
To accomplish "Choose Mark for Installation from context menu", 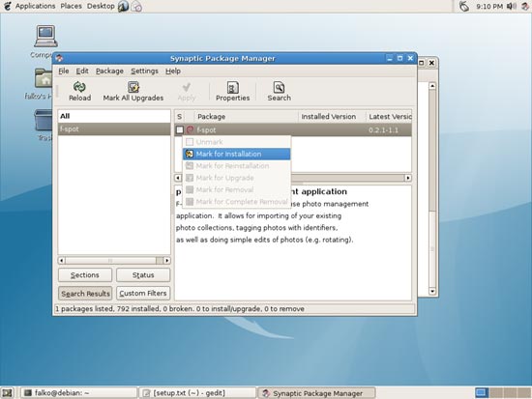I will coord(236,154).
